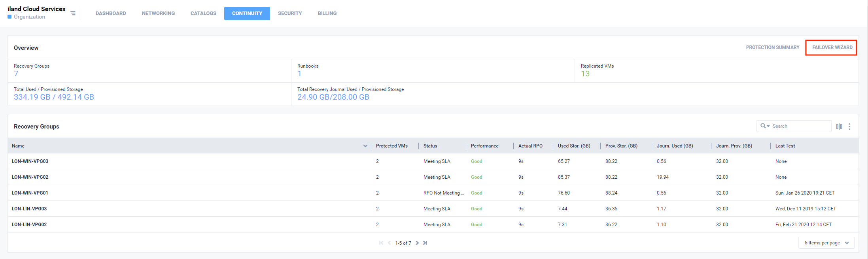Click the column chooser icon
868x259 pixels.
click(x=839, y=127)
